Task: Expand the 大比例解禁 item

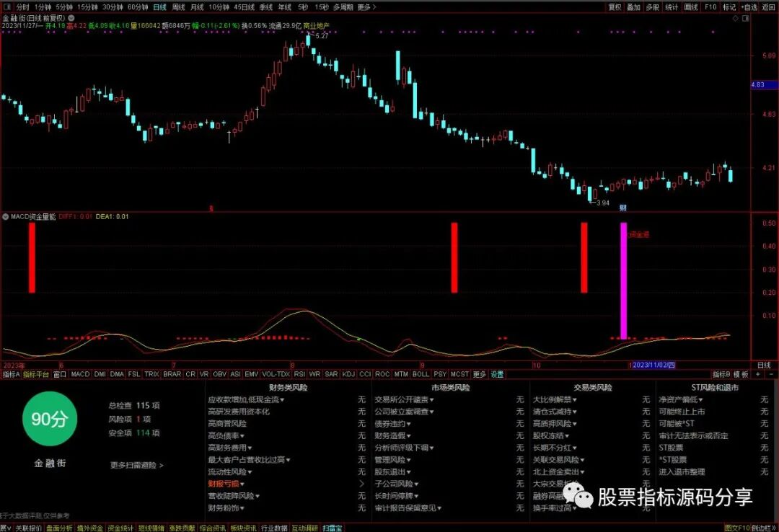Action: tap(555, 399)
